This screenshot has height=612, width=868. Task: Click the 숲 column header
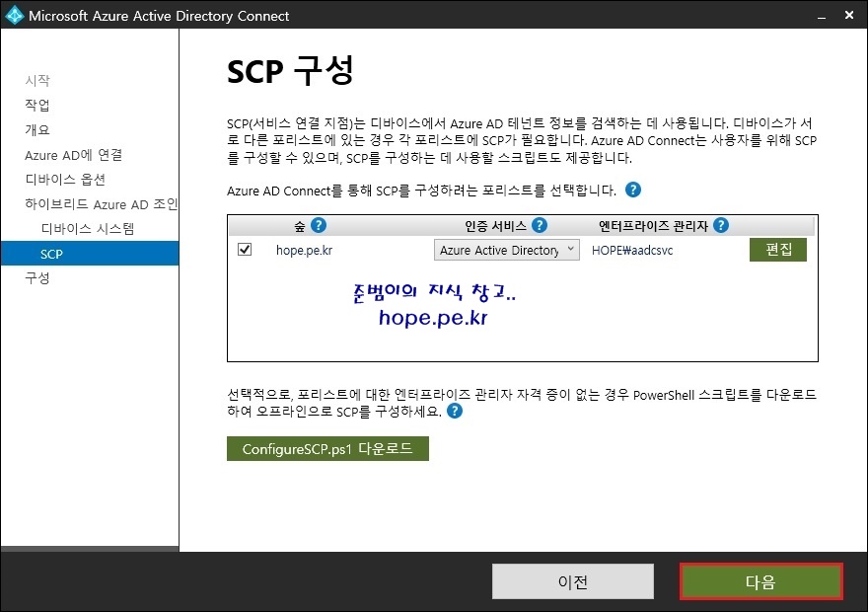coord(300,226)
